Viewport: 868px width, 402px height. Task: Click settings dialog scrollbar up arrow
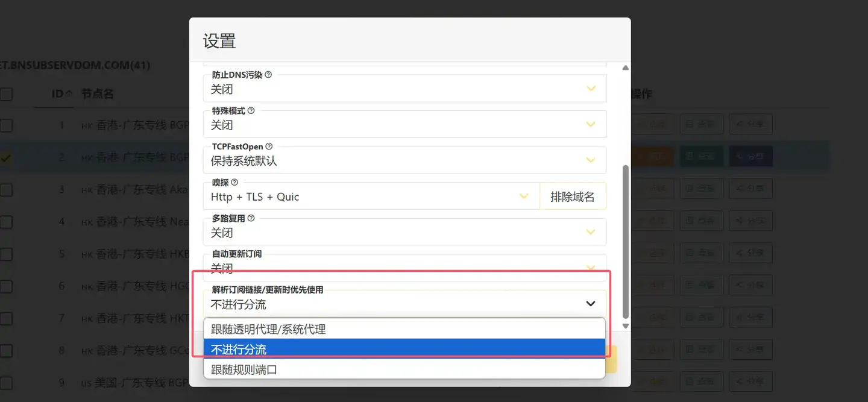click(x=625, y=68)
